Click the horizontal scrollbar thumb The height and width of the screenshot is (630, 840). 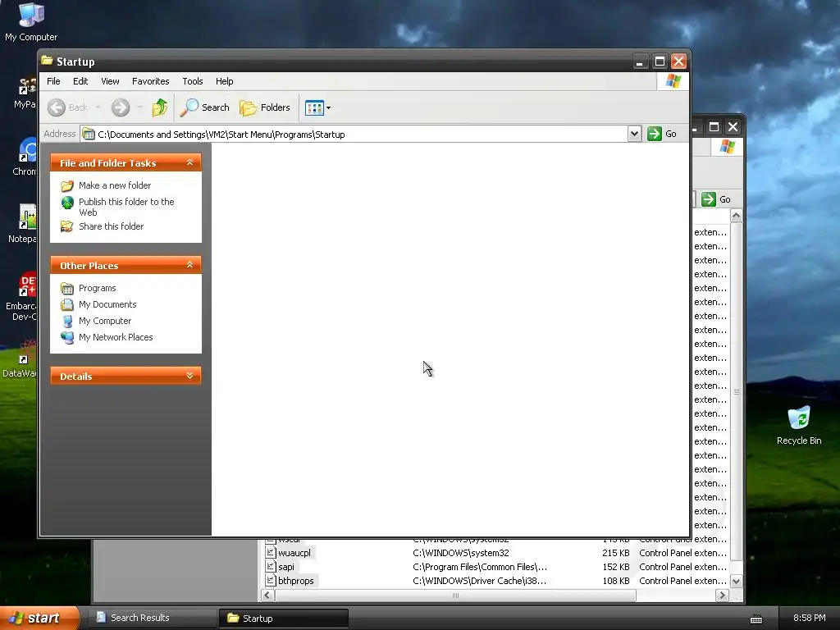[454, 596]
